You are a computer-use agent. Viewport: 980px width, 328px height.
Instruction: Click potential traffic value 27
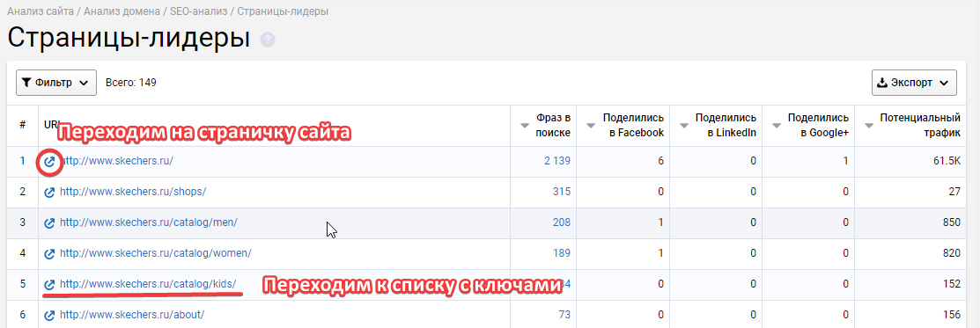click(954, 192)
